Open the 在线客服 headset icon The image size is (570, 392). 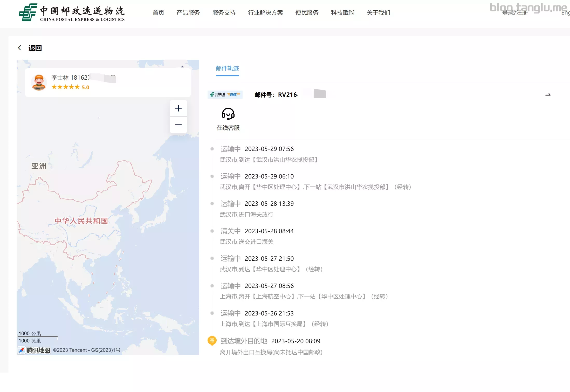click(228, 114)
